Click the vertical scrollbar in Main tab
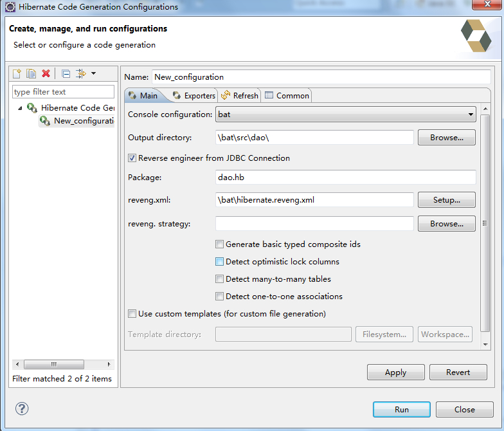 (x=485, y=223)
